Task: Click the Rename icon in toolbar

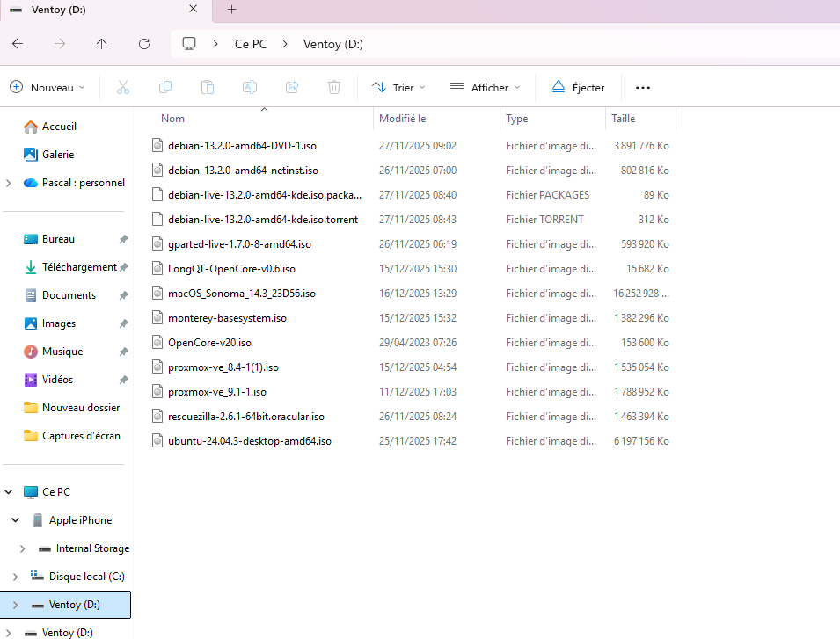Action: [x=250, y=87]
